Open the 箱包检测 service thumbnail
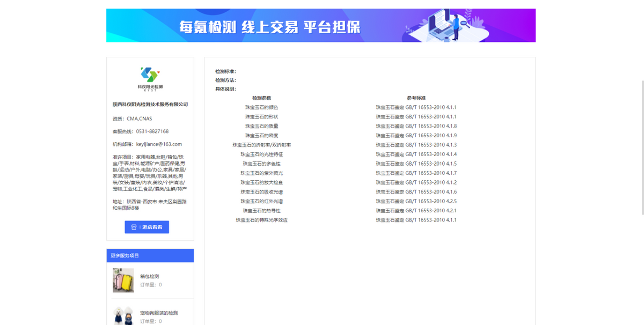This screenshot has width=644, height=325. tap(123, 280)
